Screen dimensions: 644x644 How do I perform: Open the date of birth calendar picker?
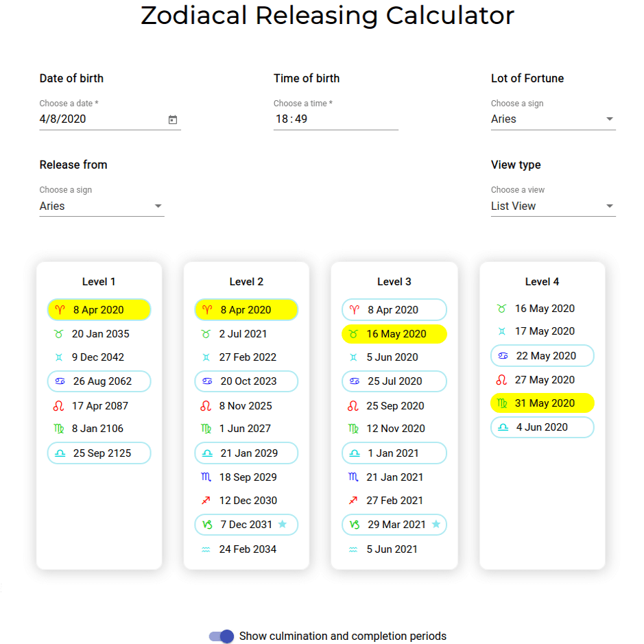(173, 119)
